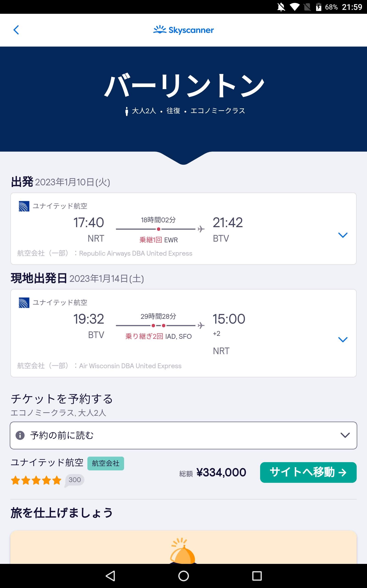The image size is (367, 588).
Task: Click the Skyscanner logo
Action: 183,30
